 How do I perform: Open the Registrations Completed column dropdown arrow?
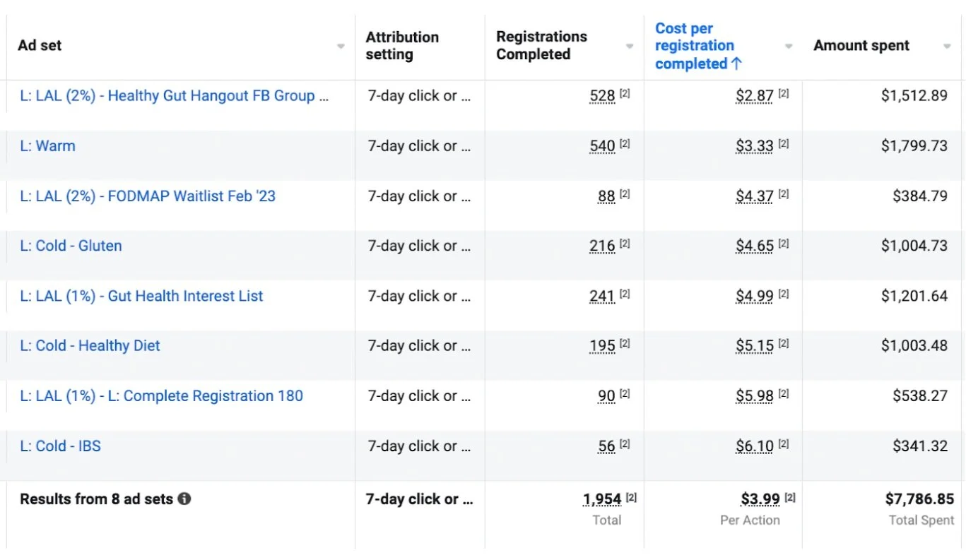tap(630, 47)
